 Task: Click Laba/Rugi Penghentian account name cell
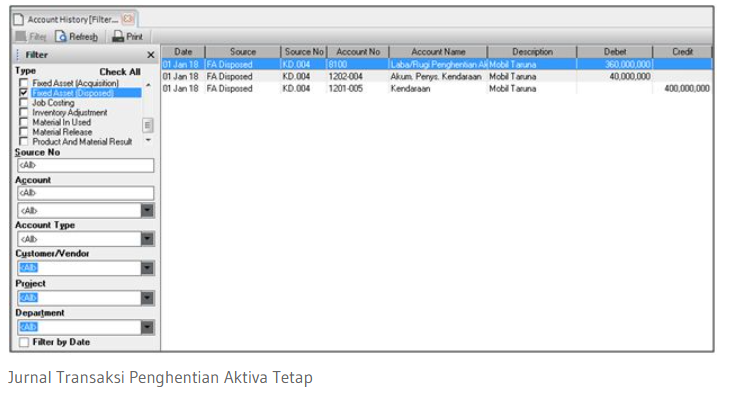[438, 64]
